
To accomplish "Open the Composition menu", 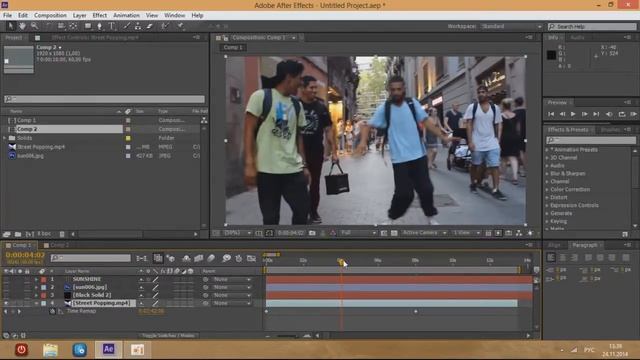I will (50, 15).
